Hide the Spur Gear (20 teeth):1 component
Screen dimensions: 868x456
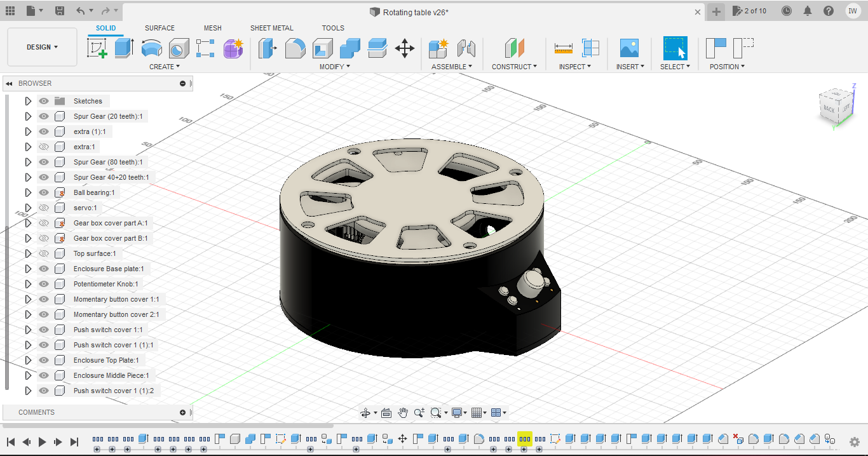click(x=44, y=116)
